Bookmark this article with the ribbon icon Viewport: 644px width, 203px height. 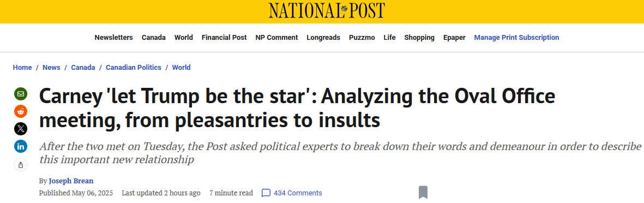423,192
